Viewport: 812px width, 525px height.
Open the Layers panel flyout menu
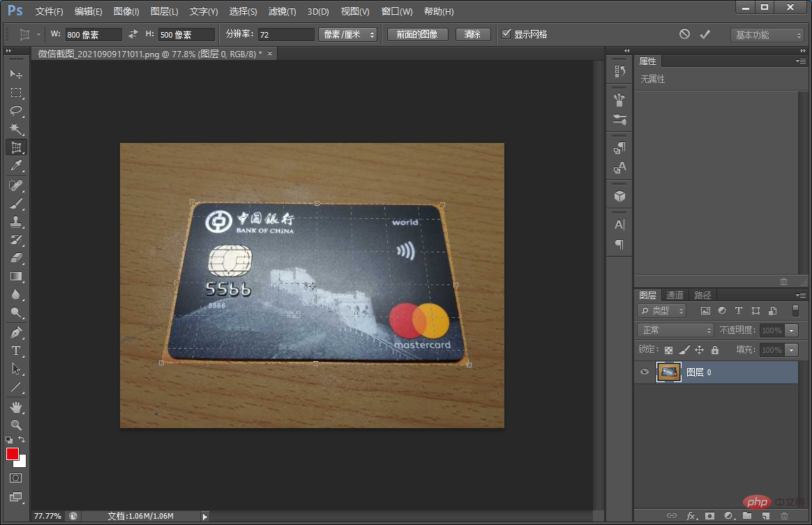pyautogui.click(x=801, y=295)
